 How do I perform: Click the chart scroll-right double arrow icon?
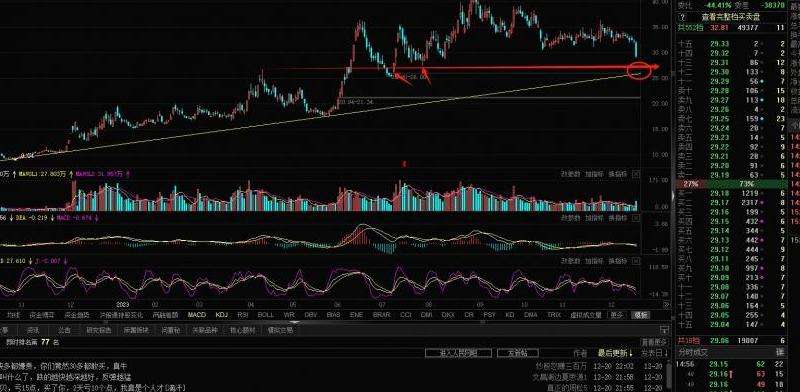[666, 304]
